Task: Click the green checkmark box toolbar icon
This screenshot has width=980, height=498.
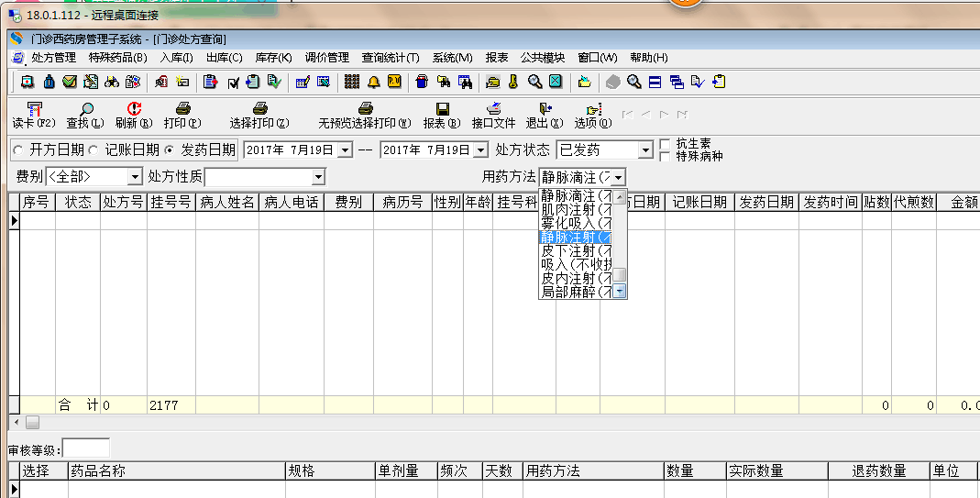Action: click(x=70, y=82)
